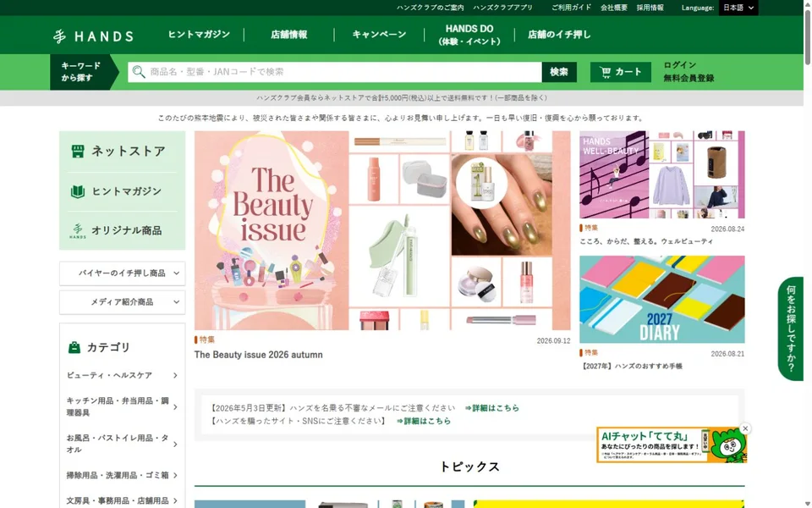Click the カテゴリ bag icon

click(74, 347)
